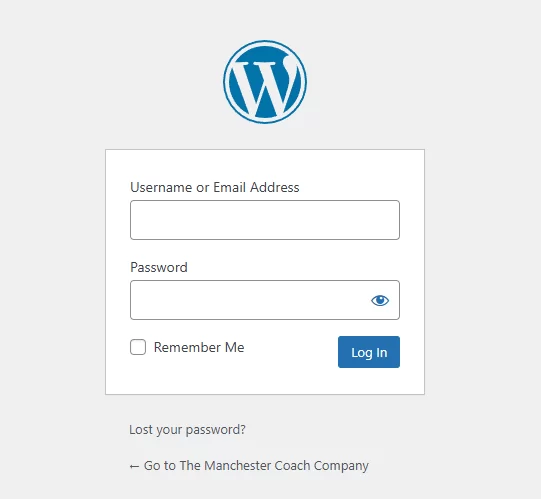Show password using the eye icon
This screenshot has height=499, width=541.
point(380,300)
